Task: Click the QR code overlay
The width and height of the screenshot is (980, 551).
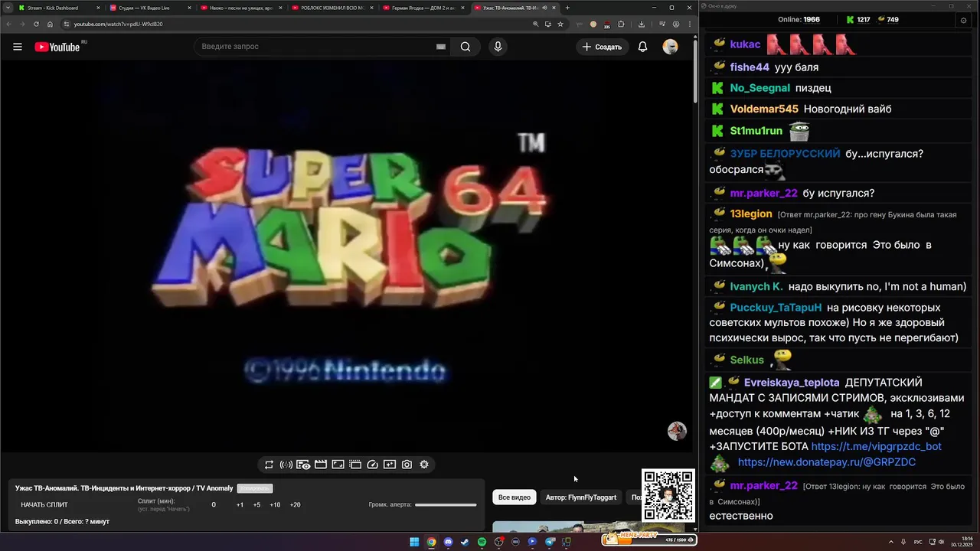Action: 668,495
